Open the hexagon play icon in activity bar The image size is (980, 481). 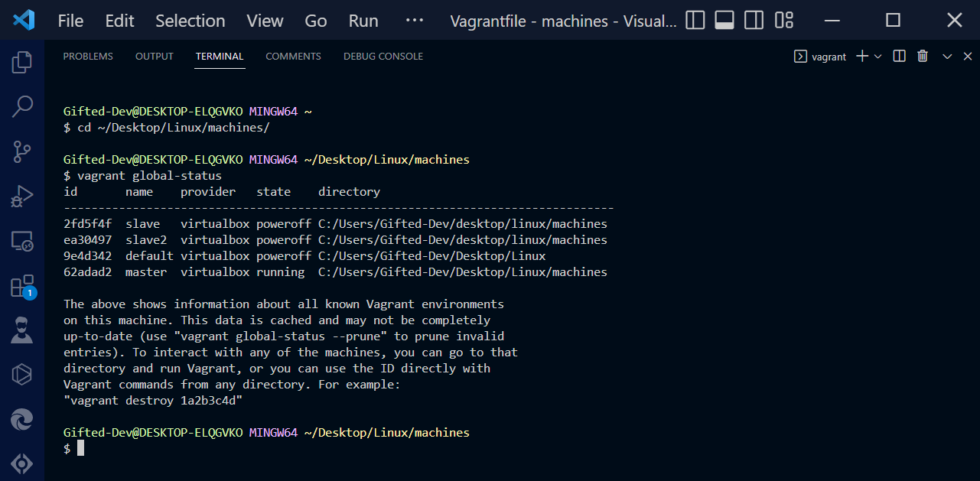[x=22, y=375]
